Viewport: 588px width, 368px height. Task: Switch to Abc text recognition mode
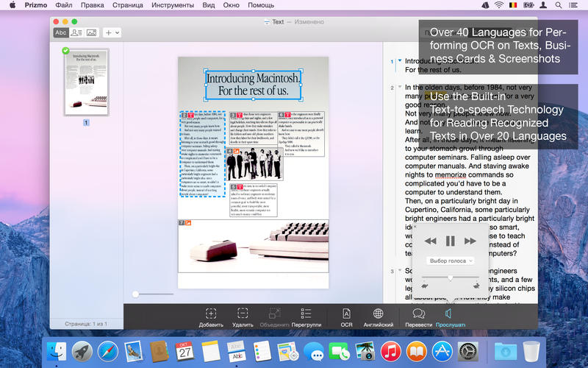point(61,32)
